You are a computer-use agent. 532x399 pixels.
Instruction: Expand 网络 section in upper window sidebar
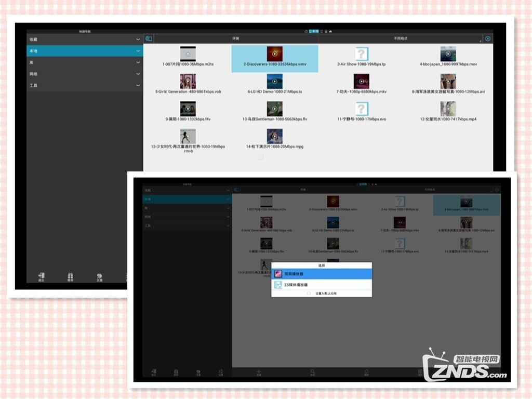(85, 74)
